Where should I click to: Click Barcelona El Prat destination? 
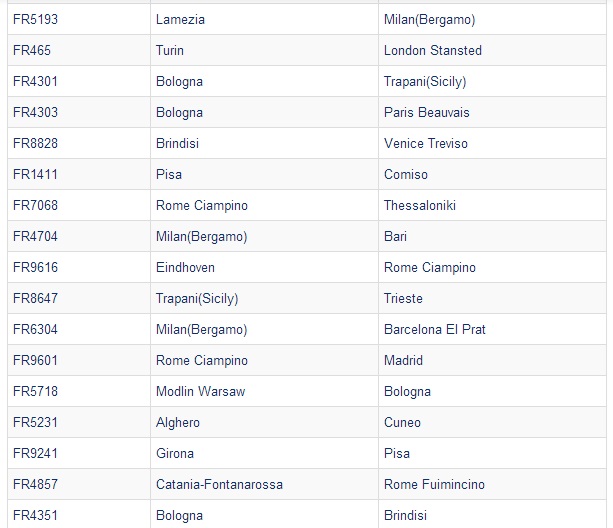[x=492, y=329]
